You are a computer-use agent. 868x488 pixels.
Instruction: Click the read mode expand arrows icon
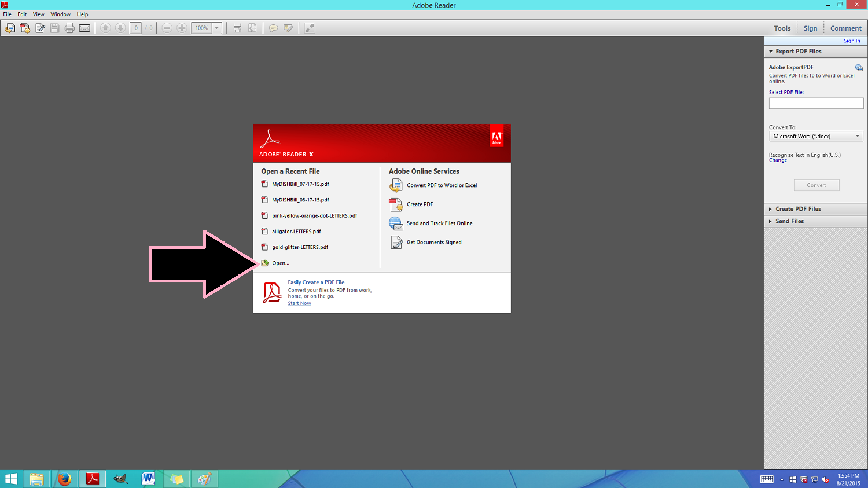310,28
